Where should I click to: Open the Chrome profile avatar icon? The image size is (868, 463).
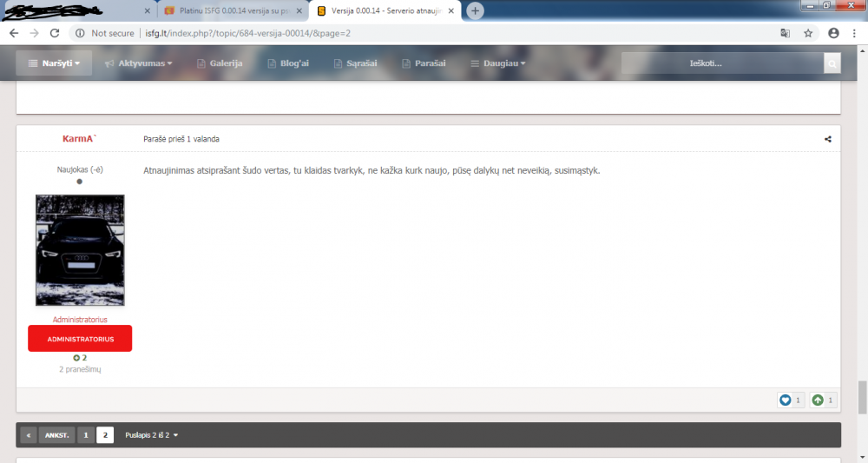coord(833,33)
